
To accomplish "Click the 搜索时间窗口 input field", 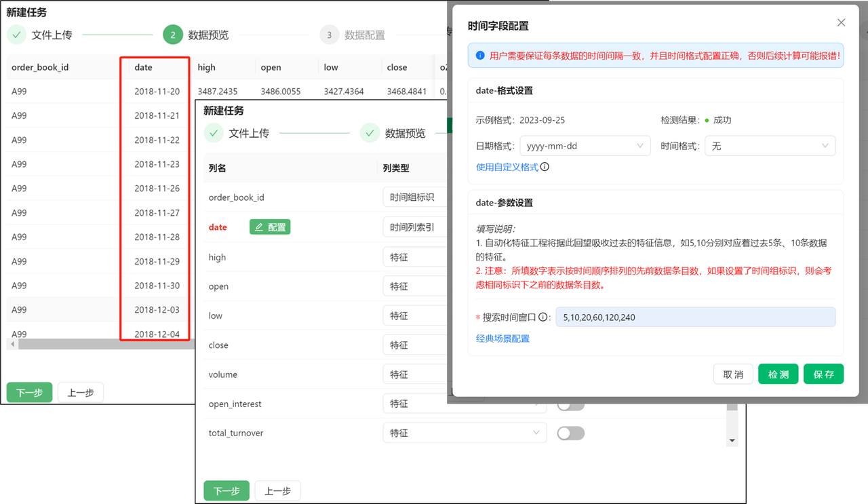I will (695, 317).
